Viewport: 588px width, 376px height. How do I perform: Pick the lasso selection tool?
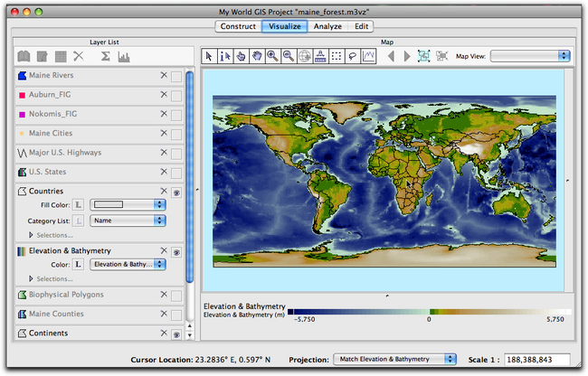pyautogui.click(x=352, y=56)
